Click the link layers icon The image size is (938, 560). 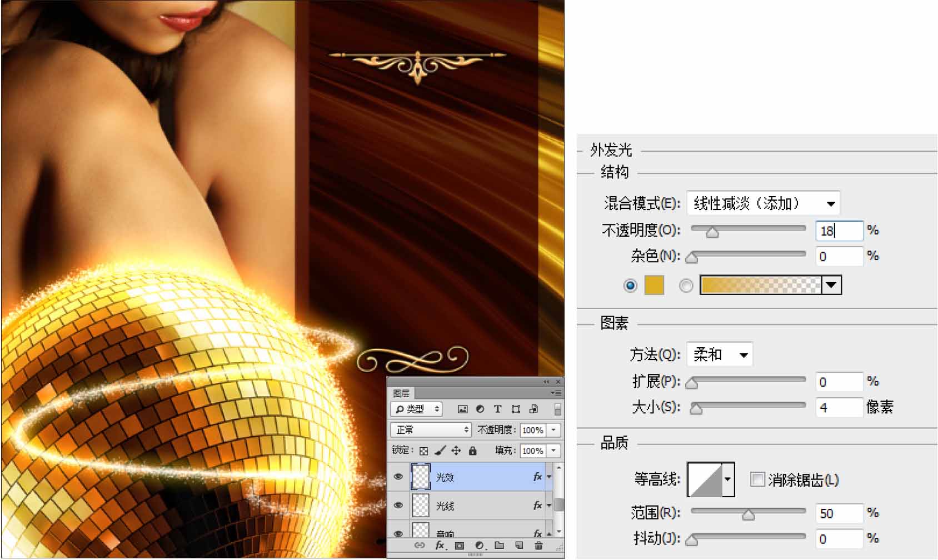(x=420, y=546)
